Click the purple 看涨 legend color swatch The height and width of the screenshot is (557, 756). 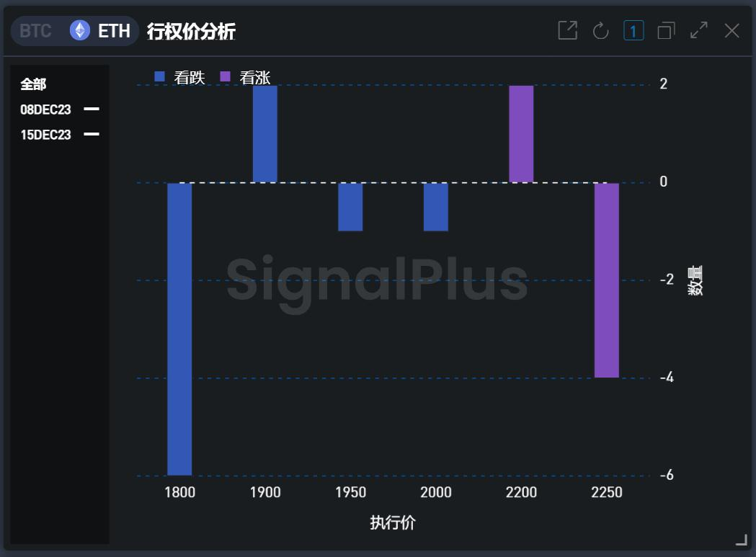click(x=225, y=77)
